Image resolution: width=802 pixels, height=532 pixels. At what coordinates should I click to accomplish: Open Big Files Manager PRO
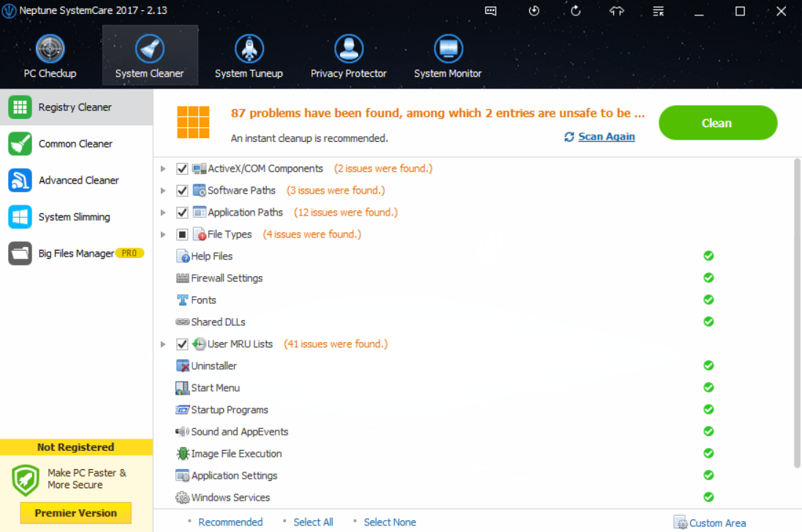click(76, 254)
